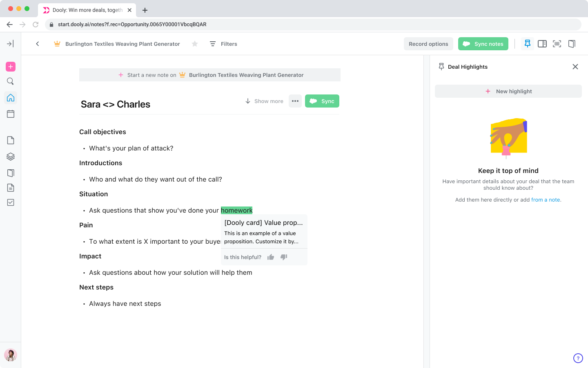Go back using the header chevron

(38, 44)
